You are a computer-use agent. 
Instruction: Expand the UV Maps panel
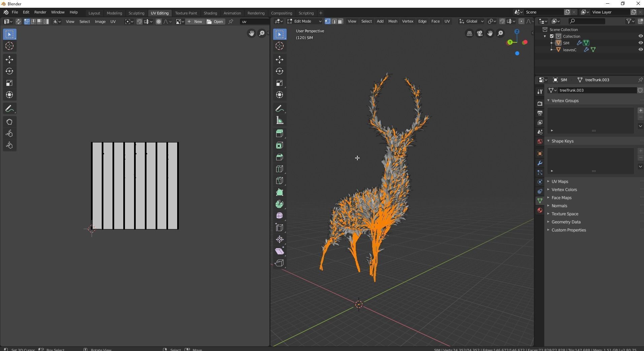[x=560, y=182]
